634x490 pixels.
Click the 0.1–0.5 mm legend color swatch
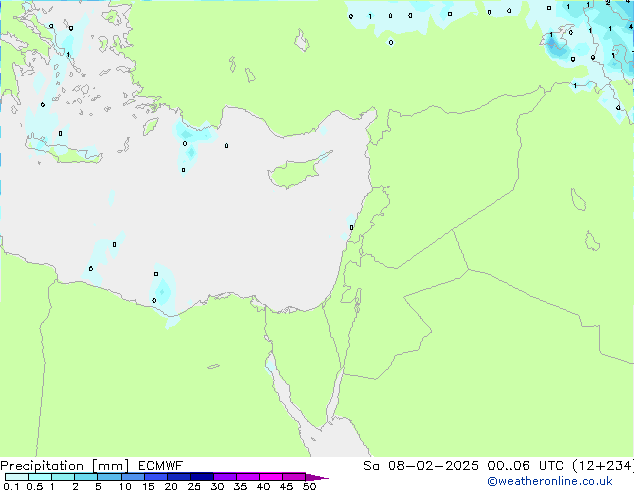click(x=17, y=477)
